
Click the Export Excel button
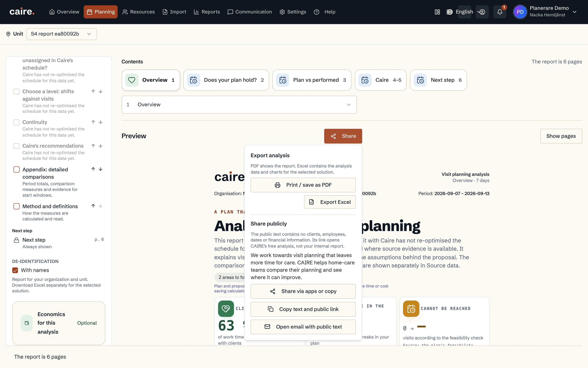[x=330, y=202]
